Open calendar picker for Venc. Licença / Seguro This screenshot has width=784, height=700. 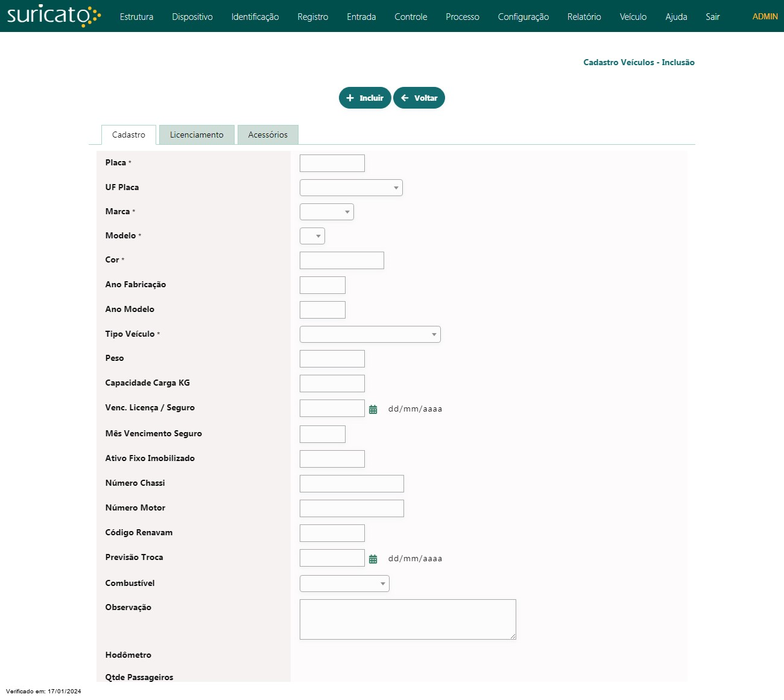[x=373, y=409]
